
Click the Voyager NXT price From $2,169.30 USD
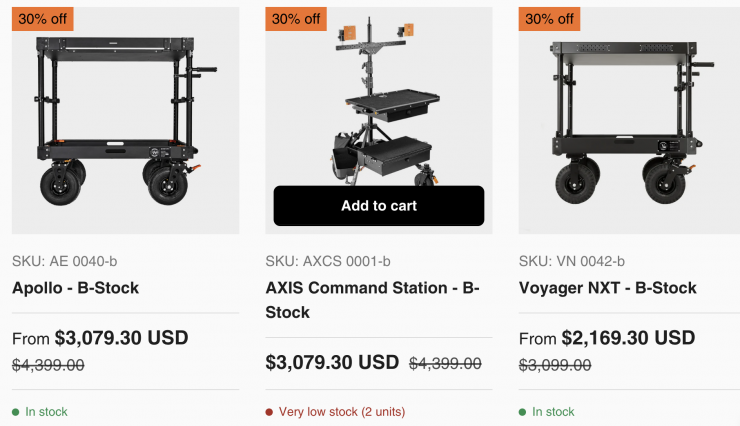607,338
